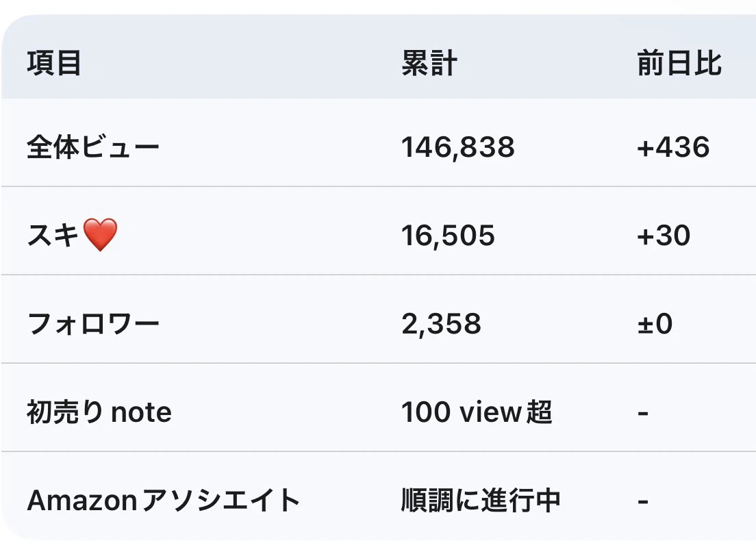Click the 146,838 cumulative views value
Screen dimensions: 756x554
coord(458,147)
